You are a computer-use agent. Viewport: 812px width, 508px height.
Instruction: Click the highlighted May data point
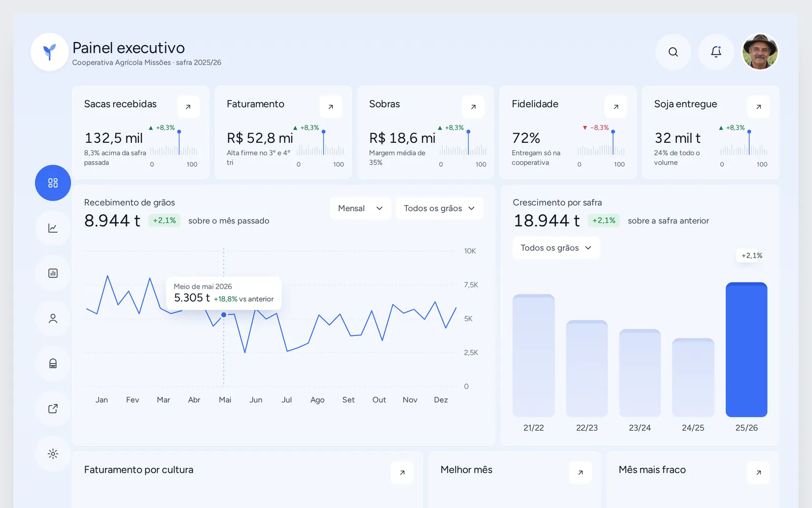(x=224, y=315)
